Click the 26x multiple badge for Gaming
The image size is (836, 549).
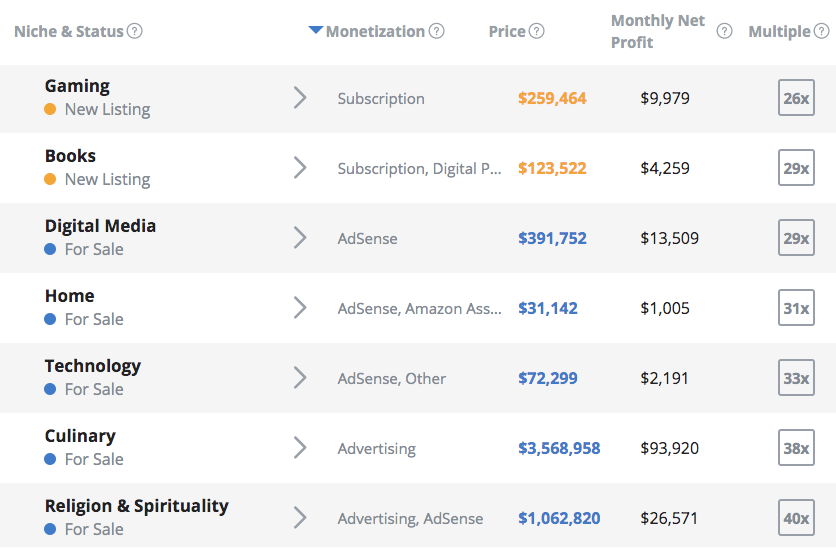(796, 98)
